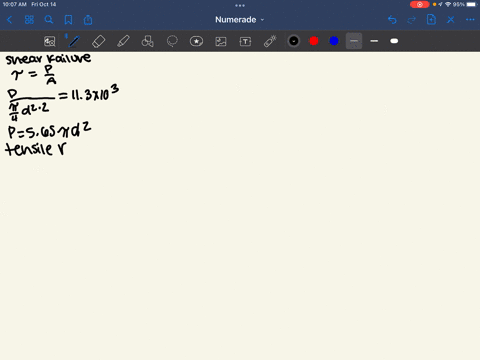Open the more options ellipsis menu
Viewport: 480px width, 360px height.
click(470, 20)
